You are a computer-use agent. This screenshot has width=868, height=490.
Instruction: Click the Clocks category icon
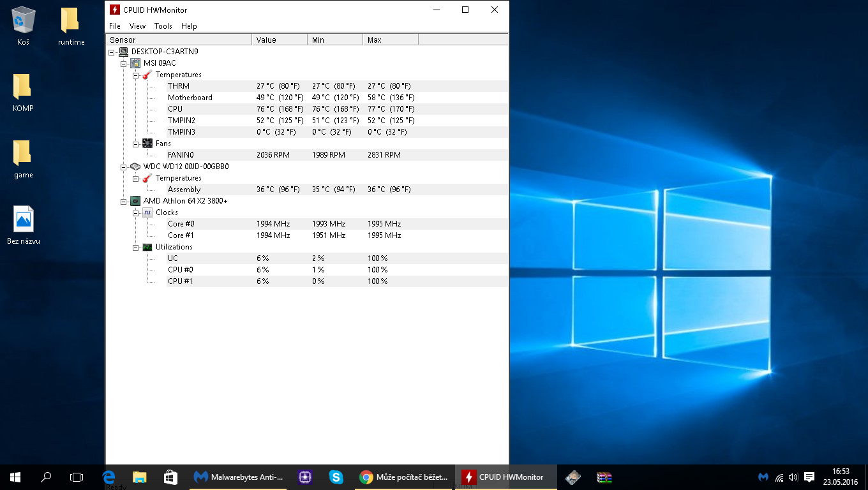pos(147,212)
